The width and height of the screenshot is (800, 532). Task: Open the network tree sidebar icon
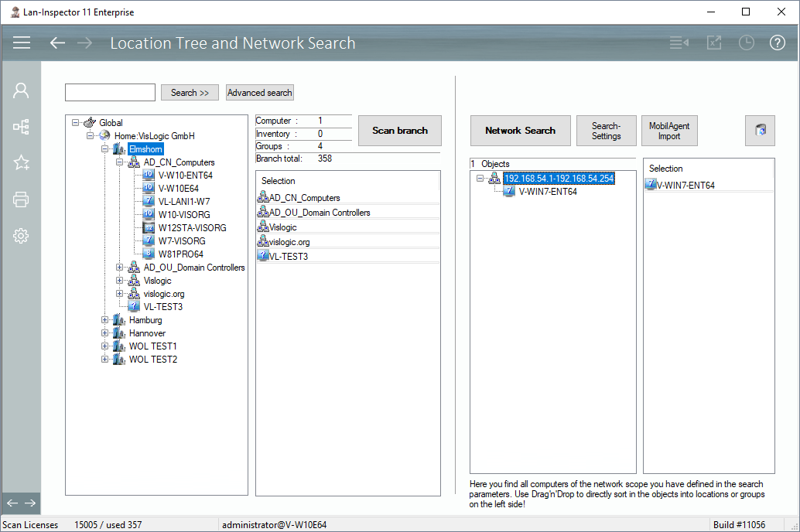click(x=21, y=127)
